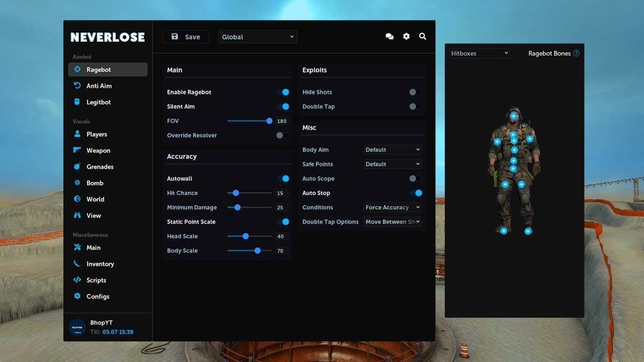Switch to the Configs tab
644x362 pixels.
[x=108, y=296]
